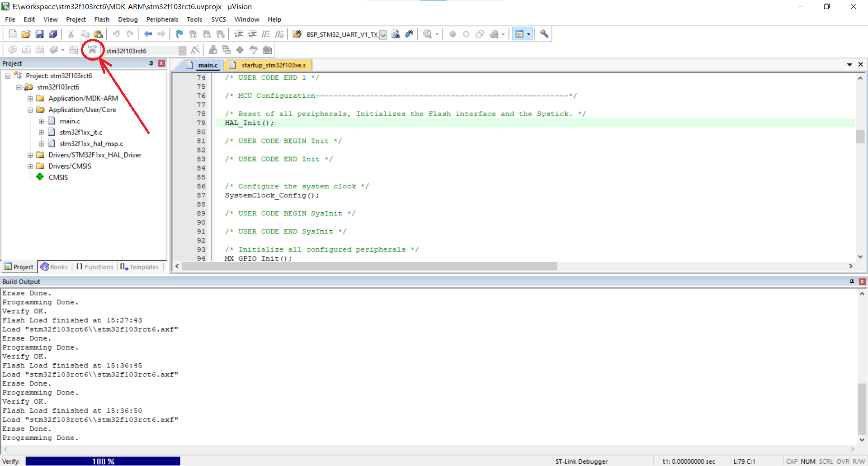Toggle bookmark with the flag icon
This screenshot has height=466, width=868.
click(x=179, y=34)
